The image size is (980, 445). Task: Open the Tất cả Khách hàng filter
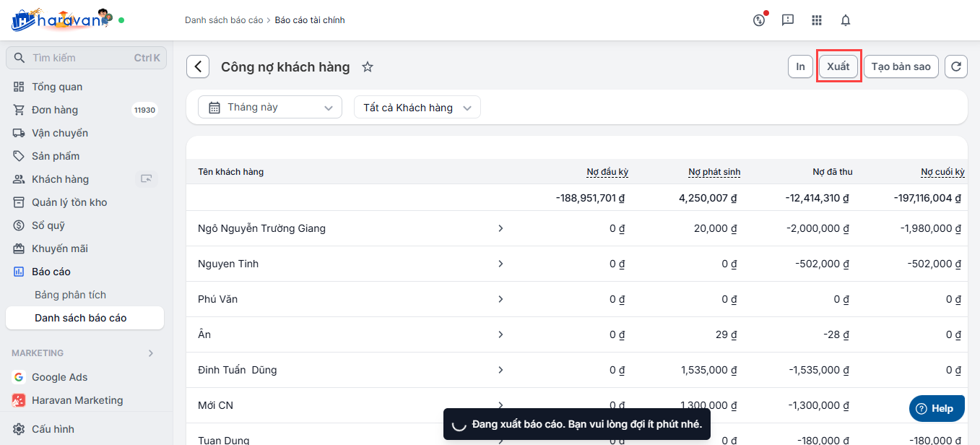point(417,108)
